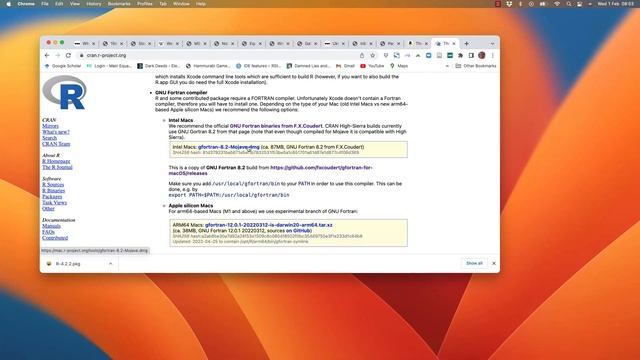The height and width of the screenshot is (360, 640).
Task: Open the History menu
Action: pos(93,4)
